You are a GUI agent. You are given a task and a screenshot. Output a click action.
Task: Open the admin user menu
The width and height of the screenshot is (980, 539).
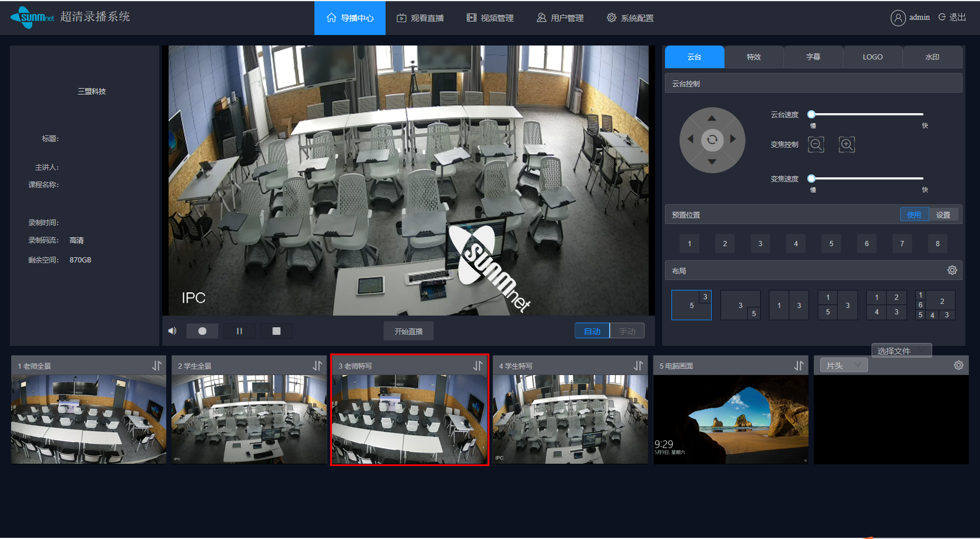[x=911, y=17]
